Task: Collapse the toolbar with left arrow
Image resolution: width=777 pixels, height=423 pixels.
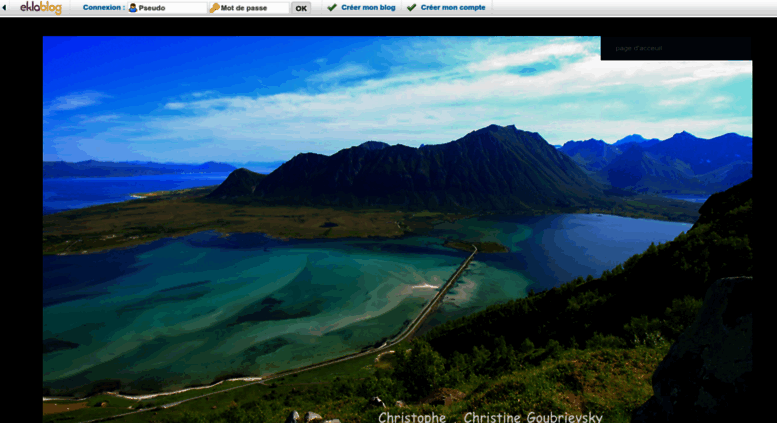Action: pos(4,7)
